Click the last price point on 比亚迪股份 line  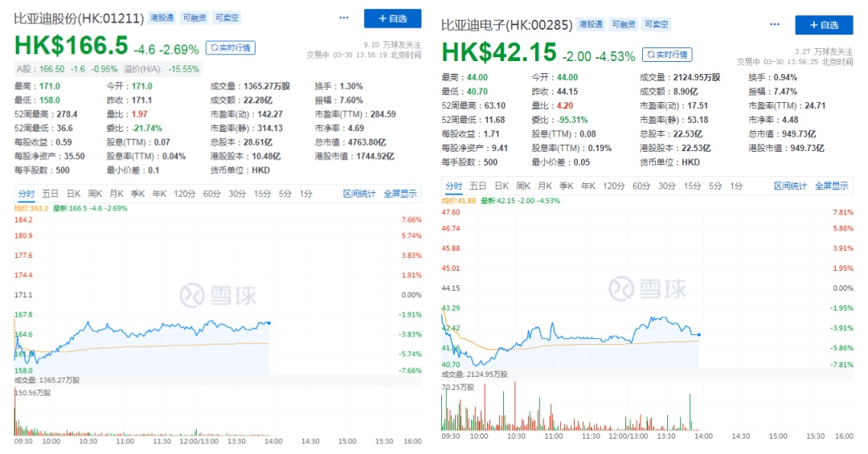tap(269, 323)
